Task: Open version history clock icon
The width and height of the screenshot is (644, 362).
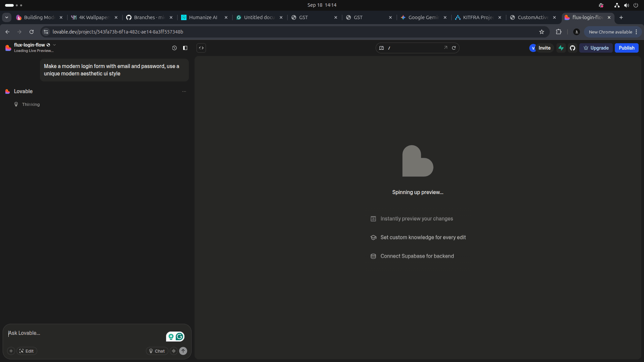Action: click(x=174, y=48)
